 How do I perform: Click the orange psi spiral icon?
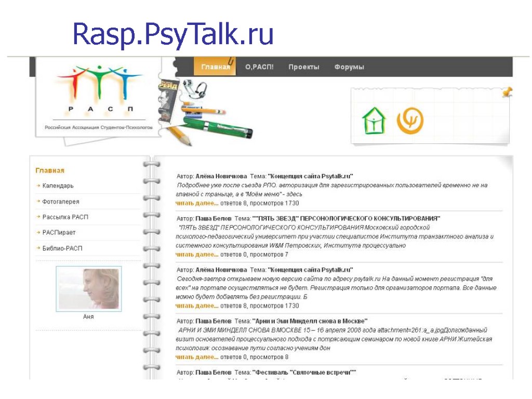[x=410, y=121]
